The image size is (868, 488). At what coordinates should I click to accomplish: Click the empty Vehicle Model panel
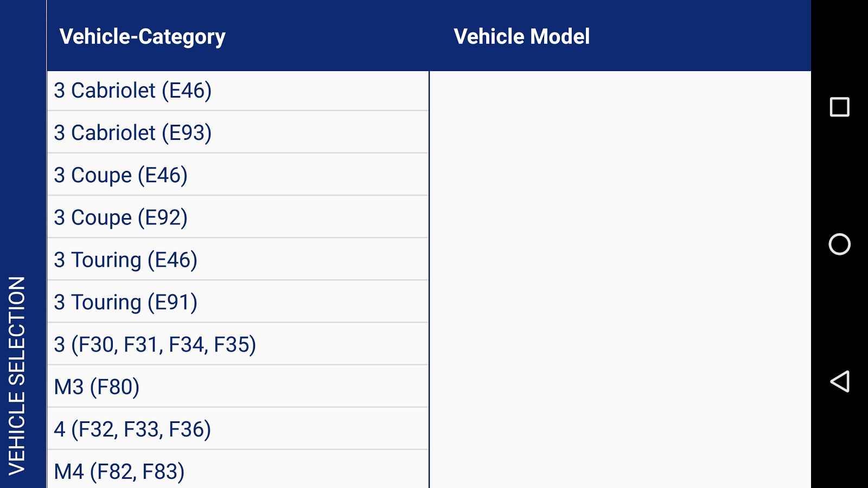tap(620, 279)
